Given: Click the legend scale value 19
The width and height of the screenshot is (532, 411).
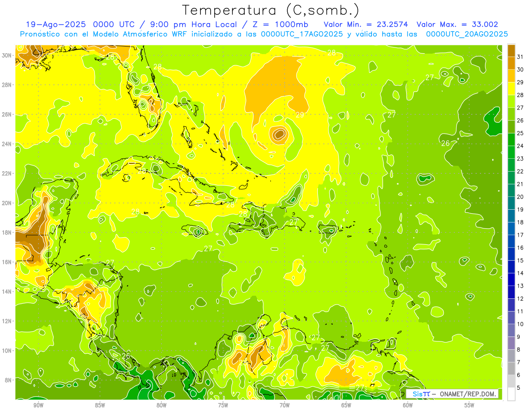Looking at the screenshot, I should [x=520, y=210].
